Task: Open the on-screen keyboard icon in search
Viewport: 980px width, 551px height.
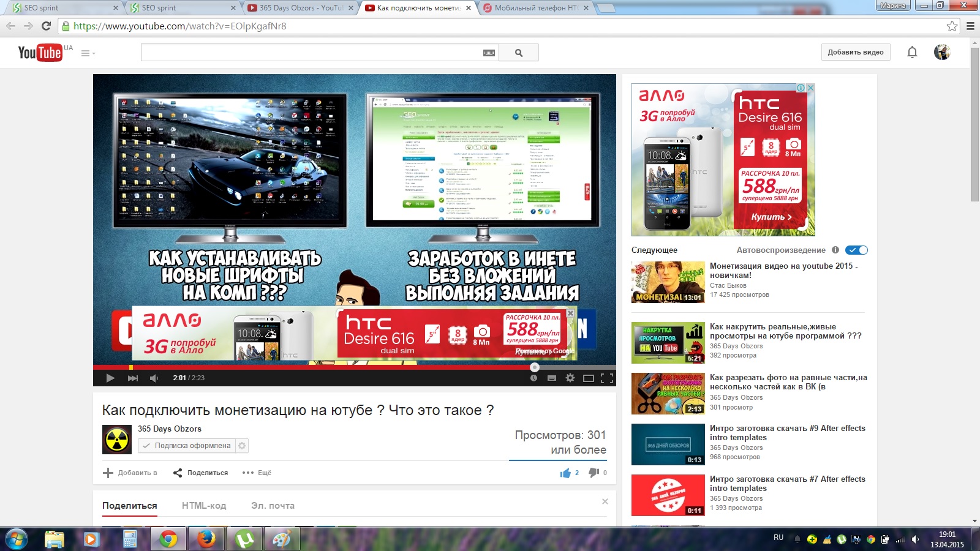Action: 489,53
